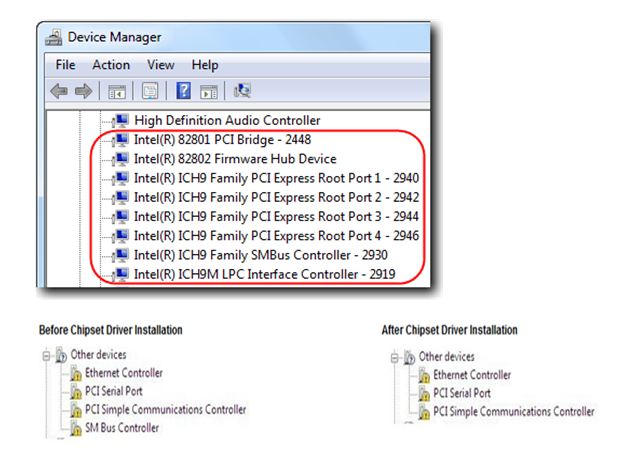
Task: Click the icon beside Root Port 2 - 2942
Action: (120, 198)
